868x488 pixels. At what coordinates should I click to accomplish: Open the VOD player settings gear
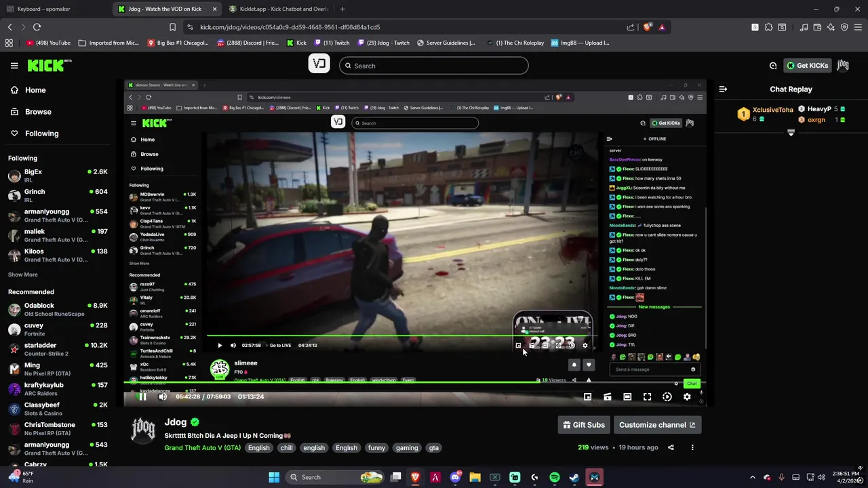[687, 396]
